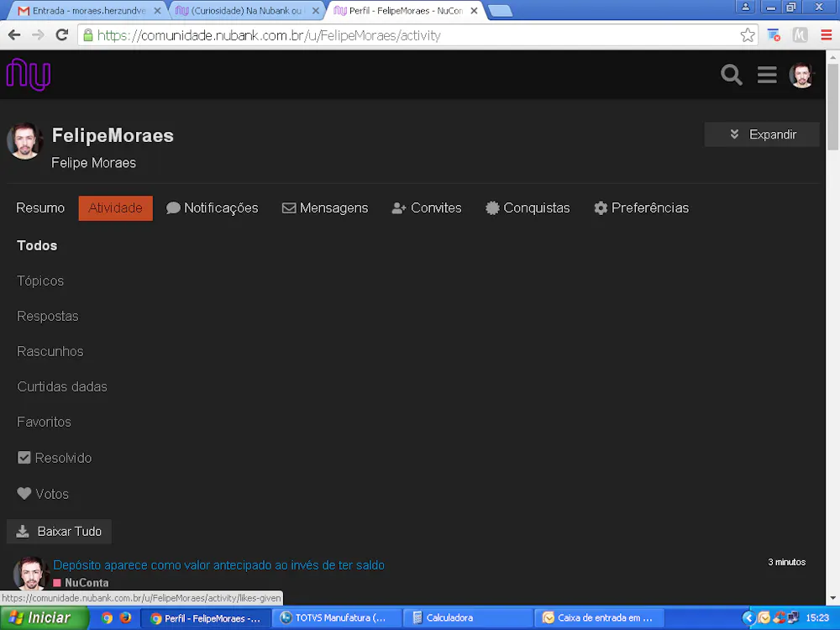Click the scroll-down arrow of the page scrollbar
The image size is (840, 630).
pos(833,598)
